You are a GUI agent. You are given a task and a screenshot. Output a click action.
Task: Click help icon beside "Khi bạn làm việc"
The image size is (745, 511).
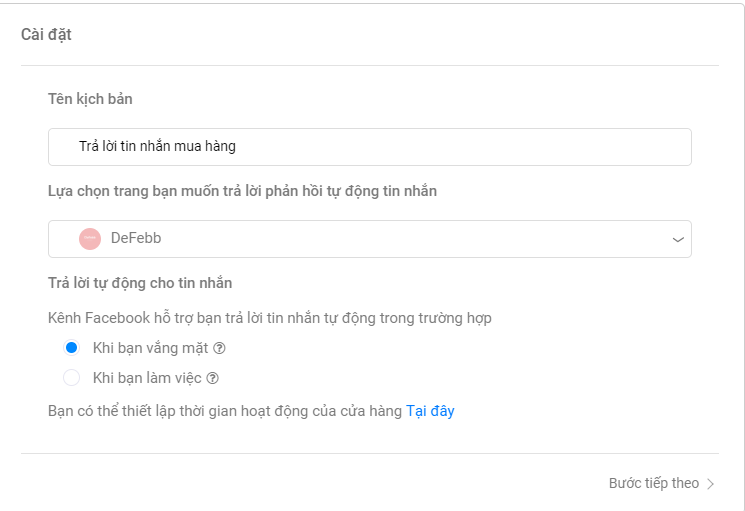pyautogui.click(x=212, y=379)
